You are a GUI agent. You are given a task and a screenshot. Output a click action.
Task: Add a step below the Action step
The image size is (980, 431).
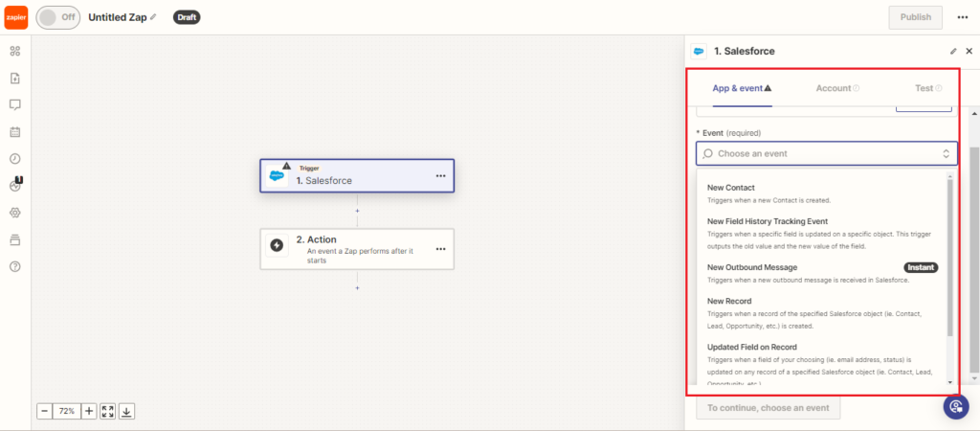coord(358,287)
